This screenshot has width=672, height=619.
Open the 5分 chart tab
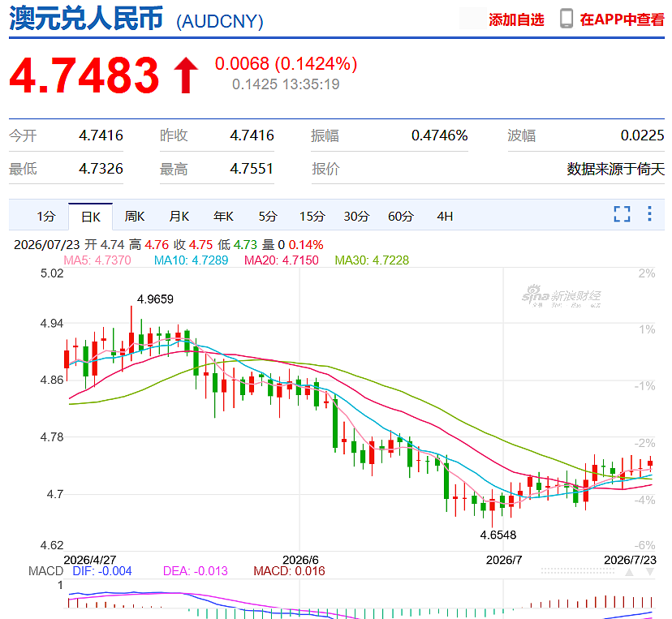[268, 217]
